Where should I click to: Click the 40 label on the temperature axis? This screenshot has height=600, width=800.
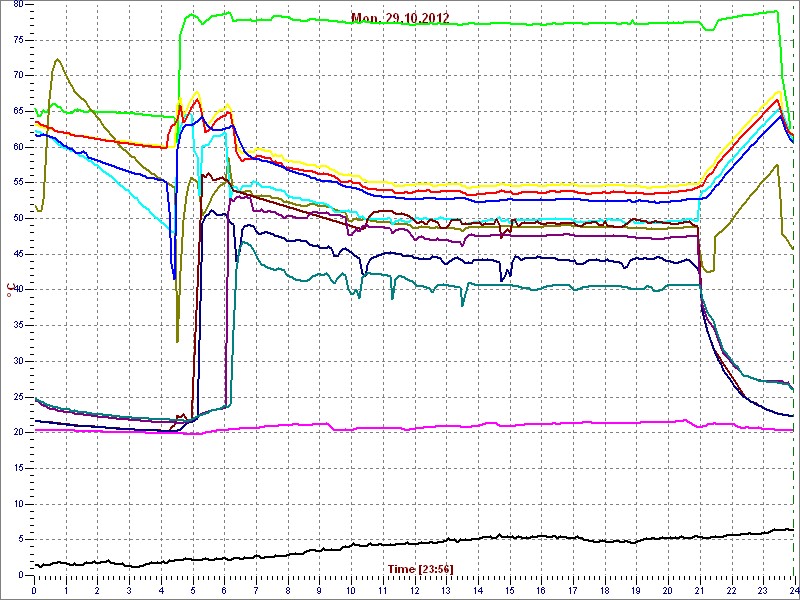[17, 290]
